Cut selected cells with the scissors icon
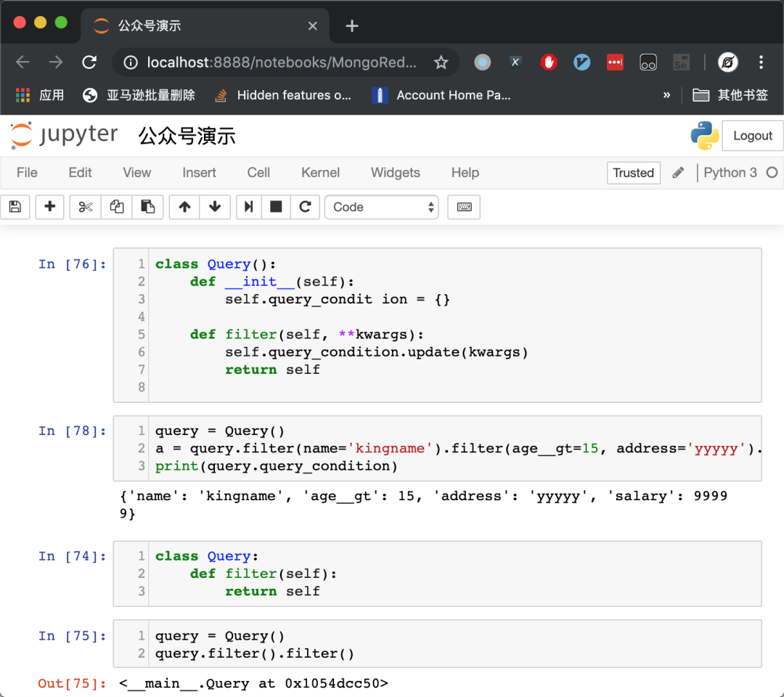Viewport: 784px width, 697px height. click(86, 207)
